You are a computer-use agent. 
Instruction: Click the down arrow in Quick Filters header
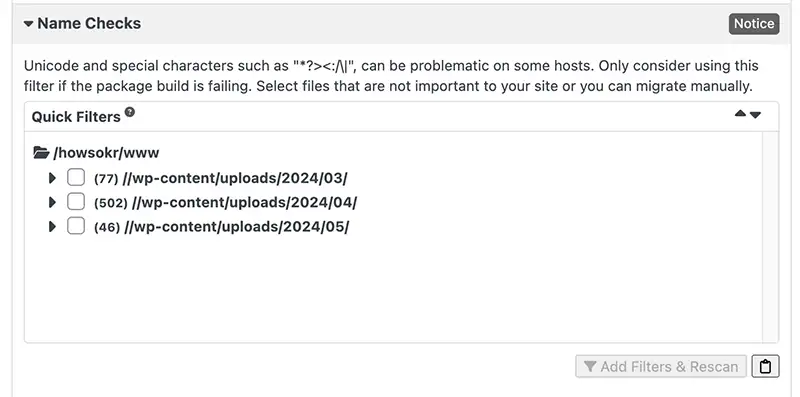tap(756, 115)
